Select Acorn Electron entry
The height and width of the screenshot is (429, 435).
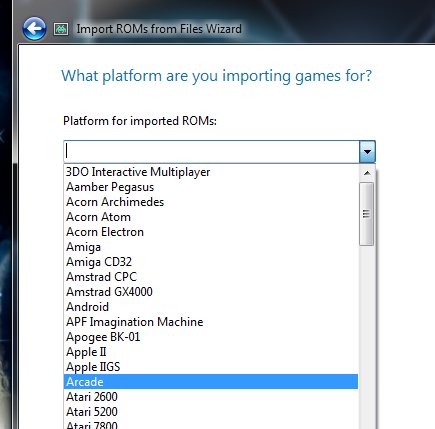211,232
